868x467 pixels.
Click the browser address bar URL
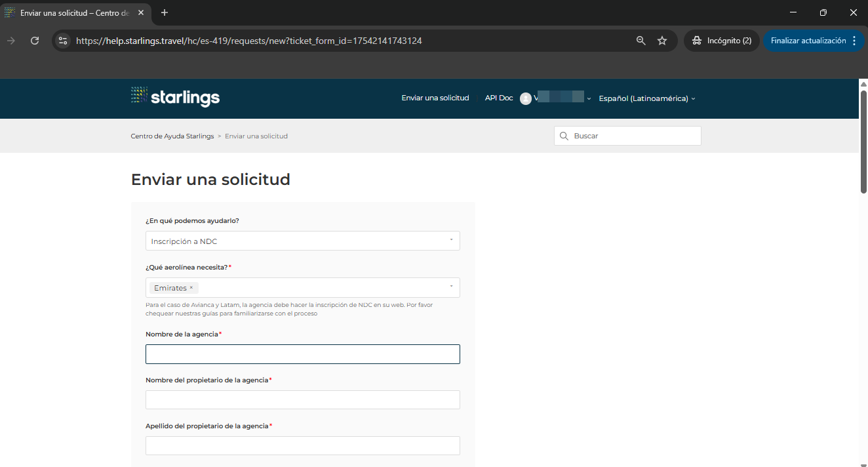click(249, 41)
